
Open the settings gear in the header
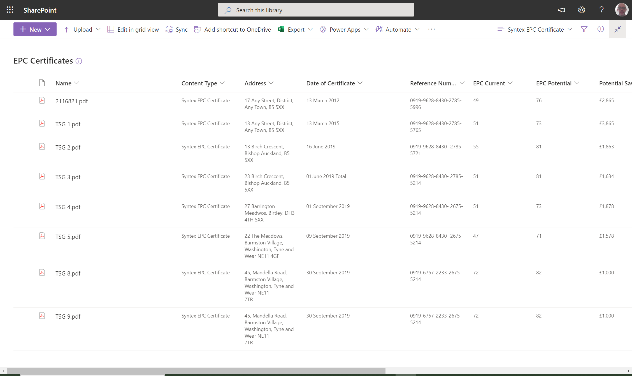(x=581, y=10)
